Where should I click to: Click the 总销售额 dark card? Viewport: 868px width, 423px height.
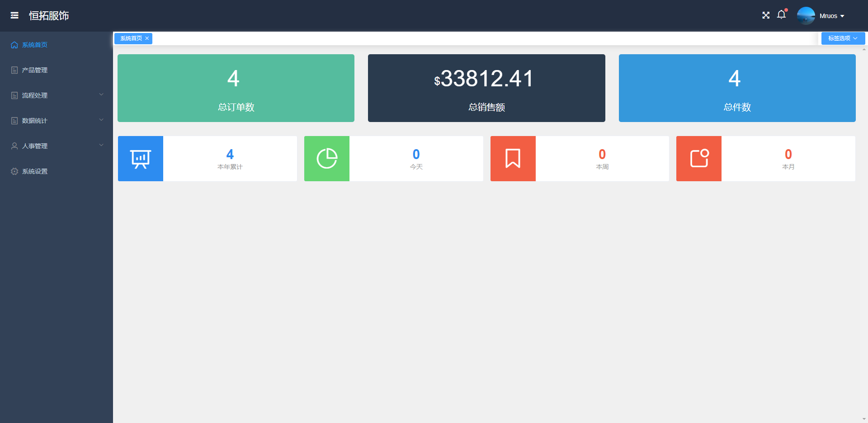(x=486, y=88)
